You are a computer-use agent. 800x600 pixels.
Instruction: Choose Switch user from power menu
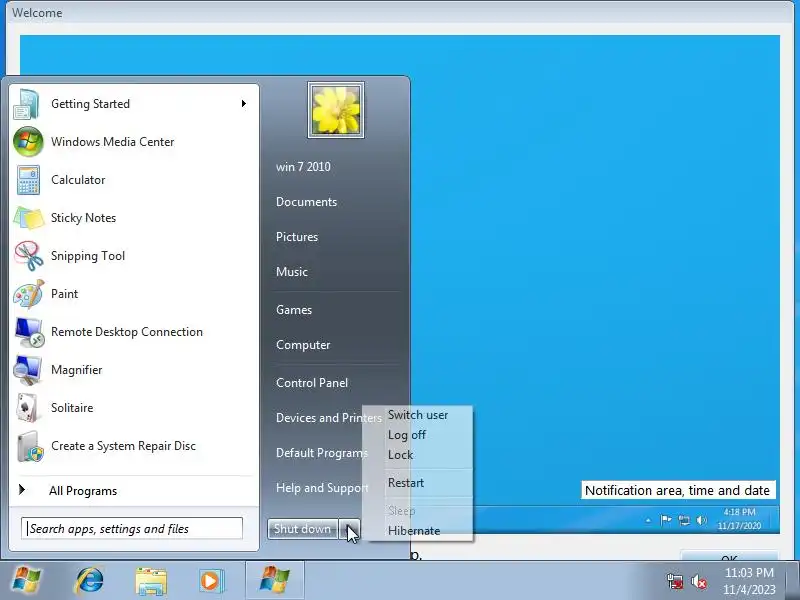point(418,415)
